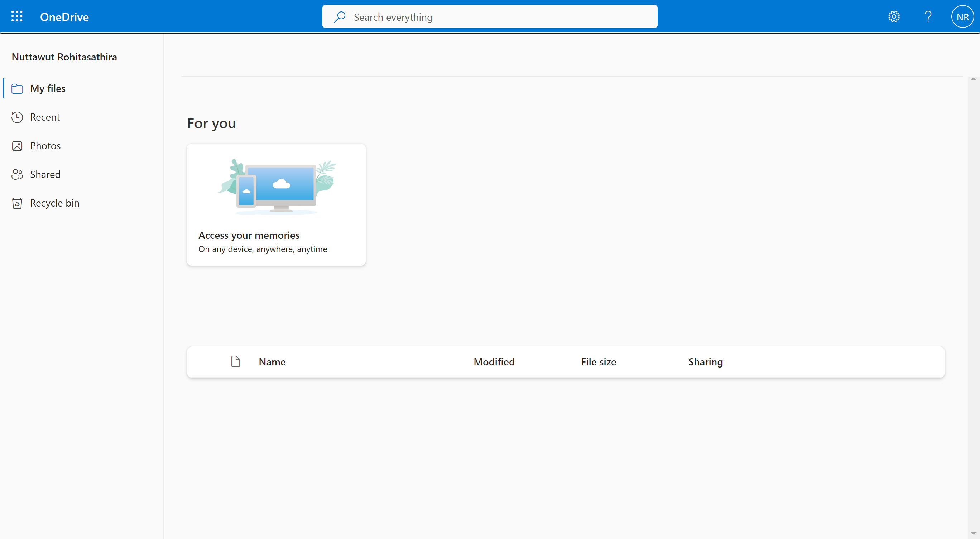This screenshot has width=980, height=539.
Task: Click the OneDrive logo to go home
Action: [64, 16]
